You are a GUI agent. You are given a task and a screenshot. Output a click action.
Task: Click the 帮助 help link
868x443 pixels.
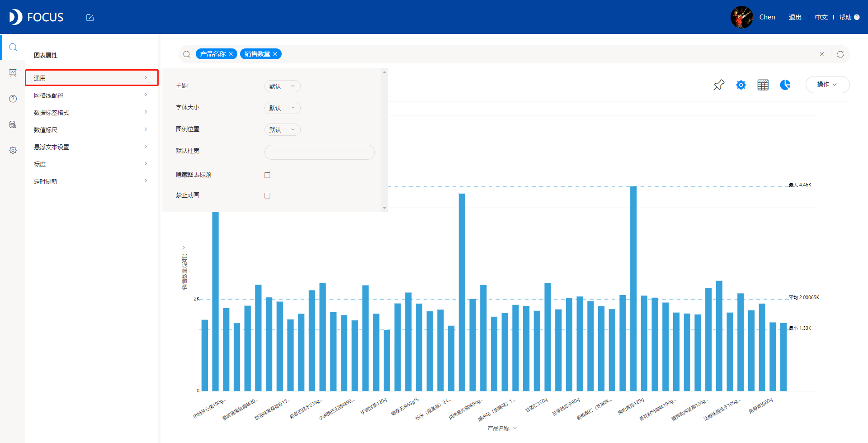click(845, 17)
